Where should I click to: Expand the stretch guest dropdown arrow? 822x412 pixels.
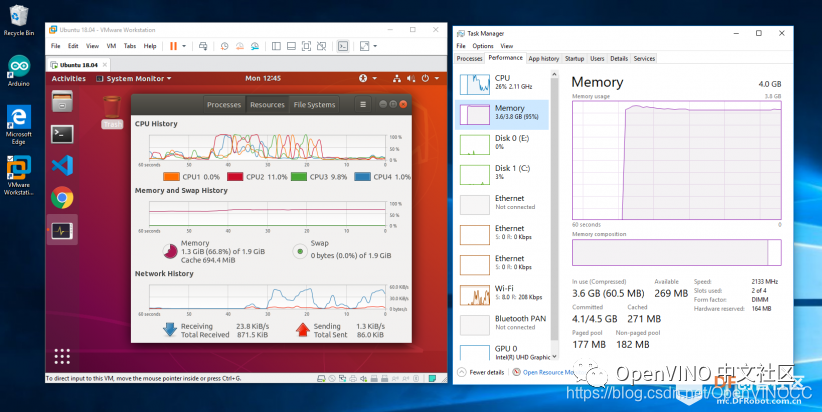click(375, 46)
